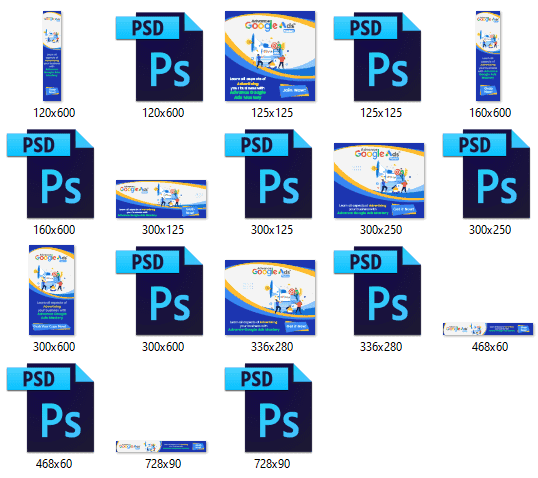Viewport: 538px width, 478px height.
Task: Click the 728x90 label under the PSD icon
Action: pyautogui.click(x=272, y=464)
